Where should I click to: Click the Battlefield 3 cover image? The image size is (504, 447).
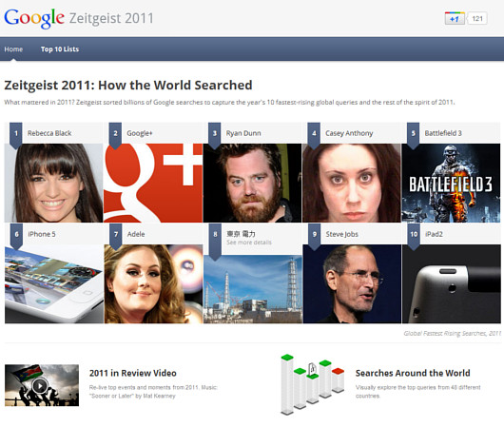coord(451,183)
